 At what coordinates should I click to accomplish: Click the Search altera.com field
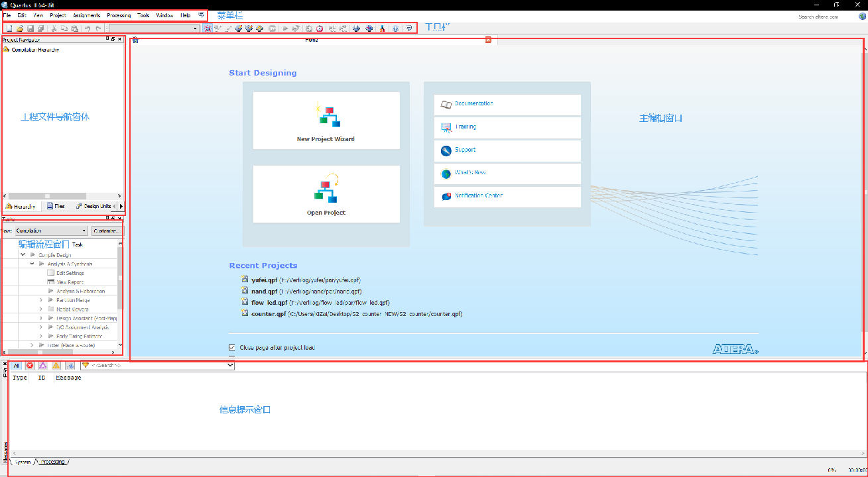pyautogui.click(x=818, y=17)
